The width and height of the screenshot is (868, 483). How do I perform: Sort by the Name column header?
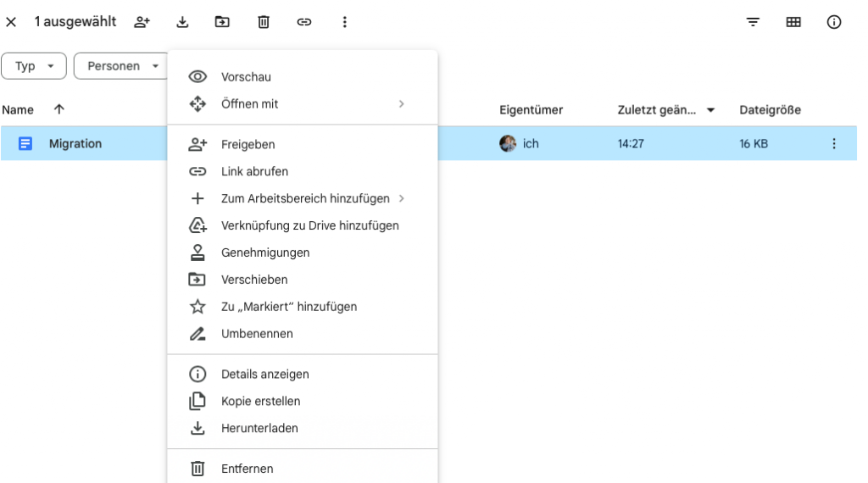(18, 110)
